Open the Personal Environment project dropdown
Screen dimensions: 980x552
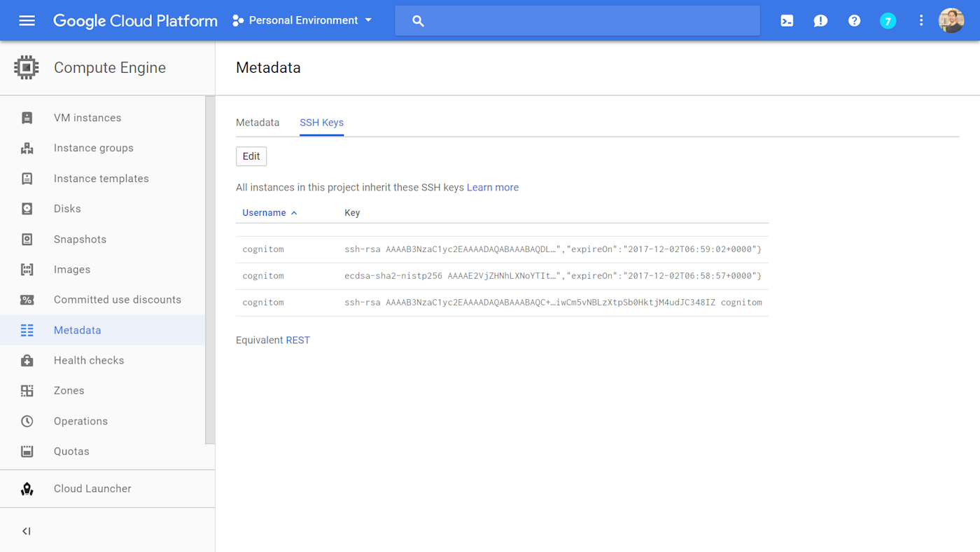point(303,20)
